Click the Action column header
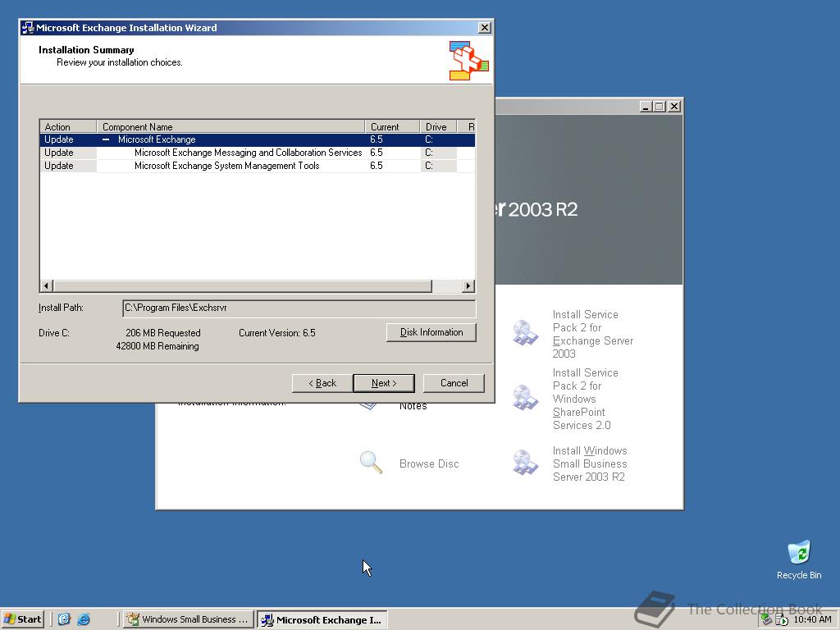This screenshot has height=630, width=840. click(x=69, y=126)
